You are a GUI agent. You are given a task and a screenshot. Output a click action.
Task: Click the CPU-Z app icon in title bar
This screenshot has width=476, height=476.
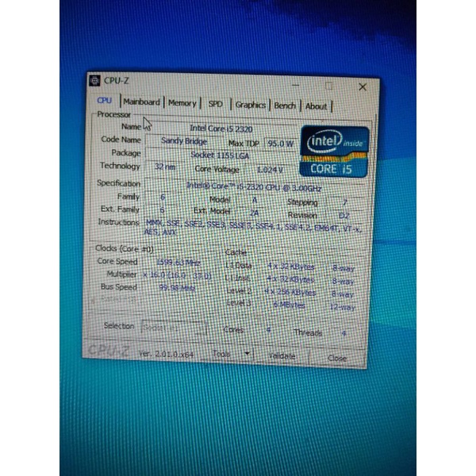tap(94, 79)
